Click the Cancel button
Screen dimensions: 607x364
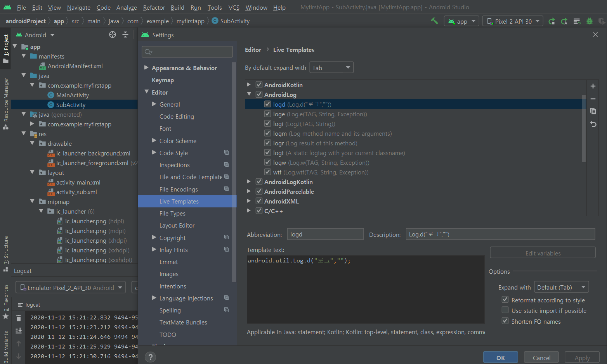pyautogui.click(x=541, y=357)
